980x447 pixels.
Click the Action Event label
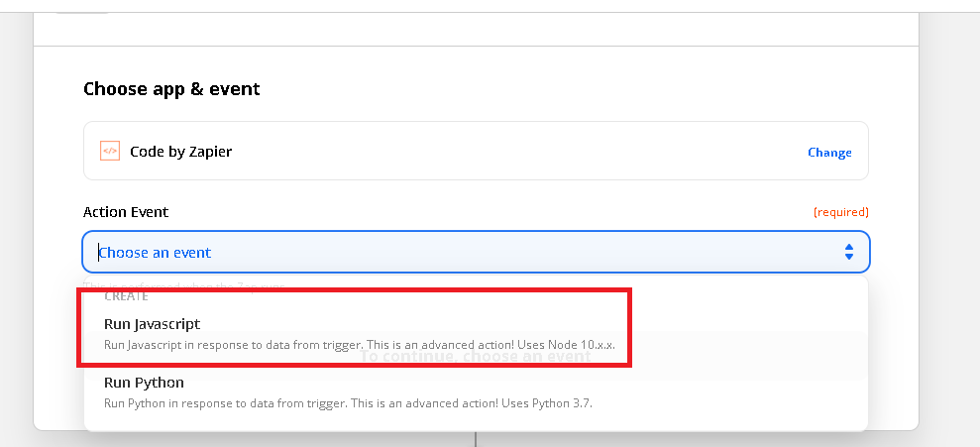pyautogui.click(x=126, y=212)
